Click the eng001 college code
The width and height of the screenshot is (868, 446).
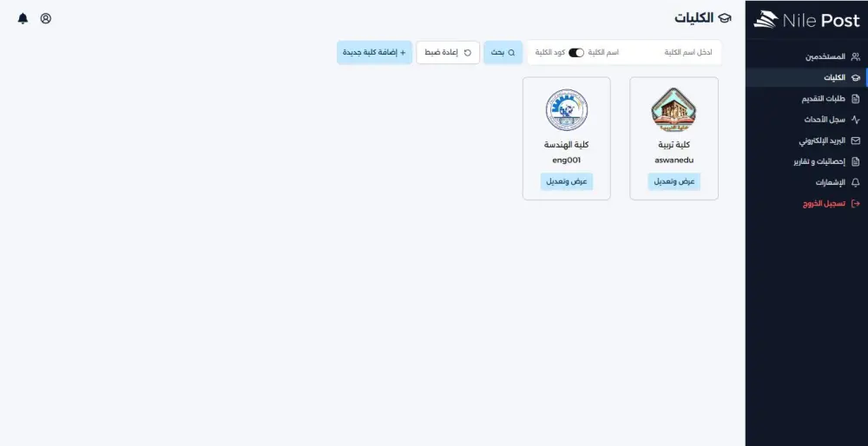point(566,161)
